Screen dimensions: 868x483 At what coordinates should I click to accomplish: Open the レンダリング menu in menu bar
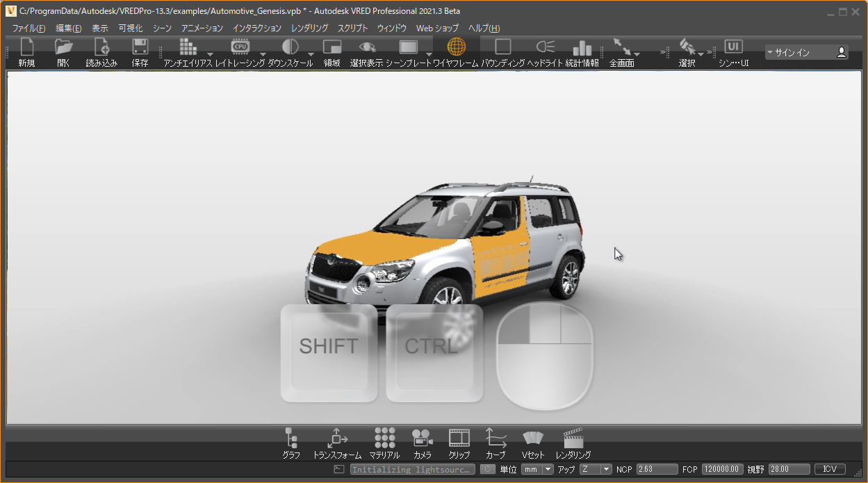point(310,28)
